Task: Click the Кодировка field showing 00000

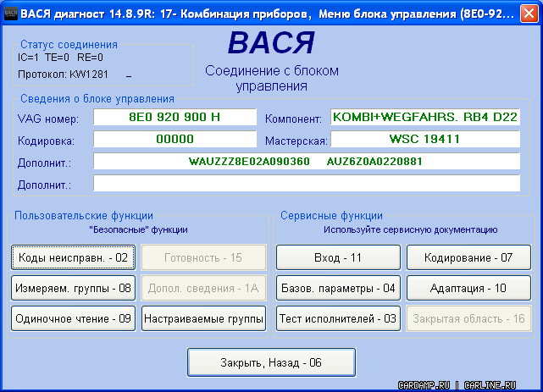Action: (x=175, y=139)
